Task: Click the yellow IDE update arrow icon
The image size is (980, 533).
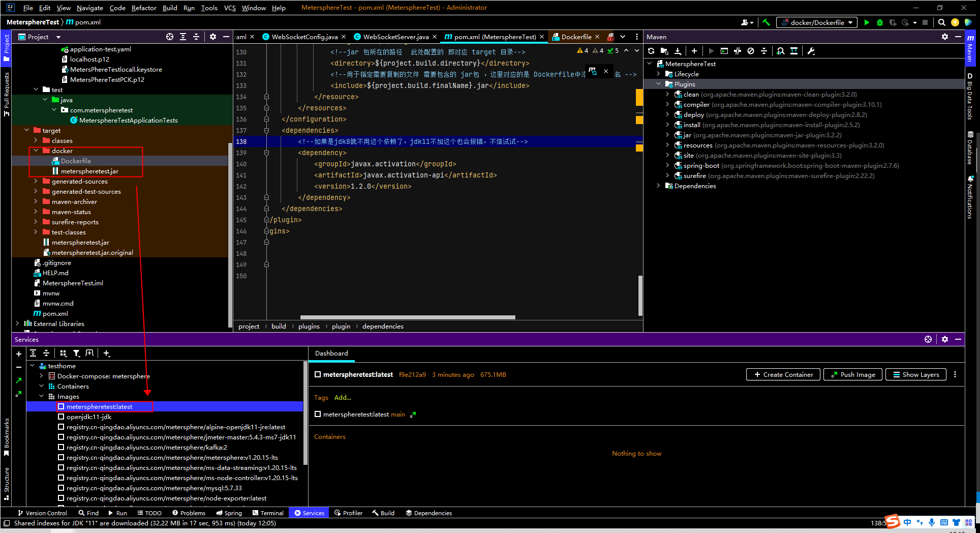Action: (x=955, y=22)
